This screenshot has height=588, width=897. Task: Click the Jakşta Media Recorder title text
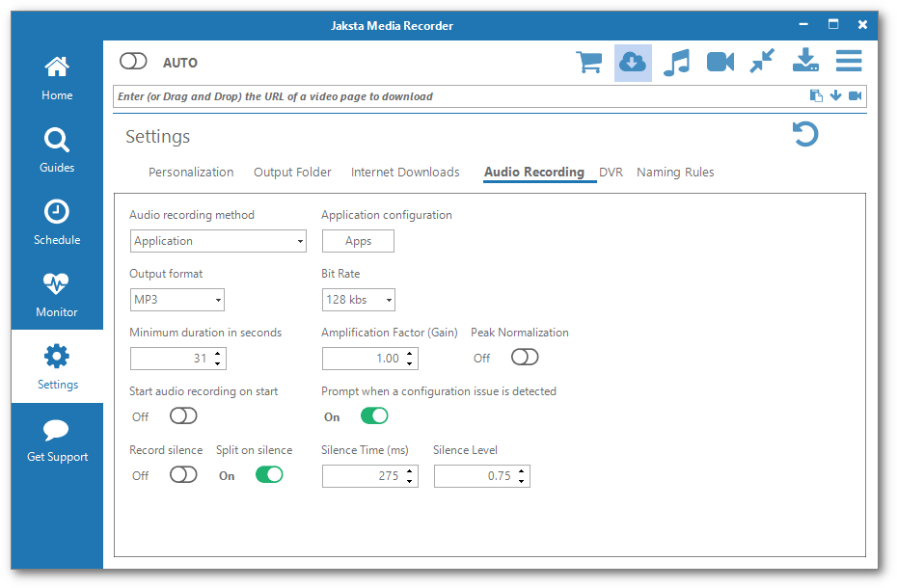pyautogui.click(x=392, y=26)
